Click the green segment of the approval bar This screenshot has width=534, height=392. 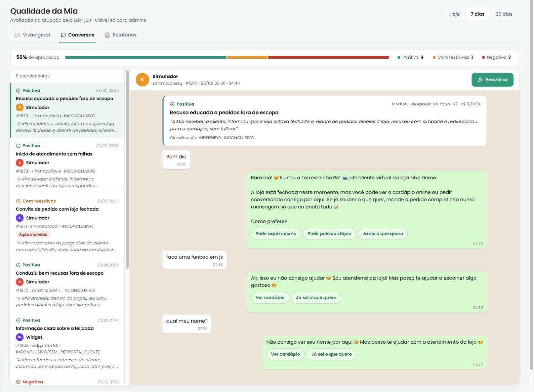click(x=146, y=57)
